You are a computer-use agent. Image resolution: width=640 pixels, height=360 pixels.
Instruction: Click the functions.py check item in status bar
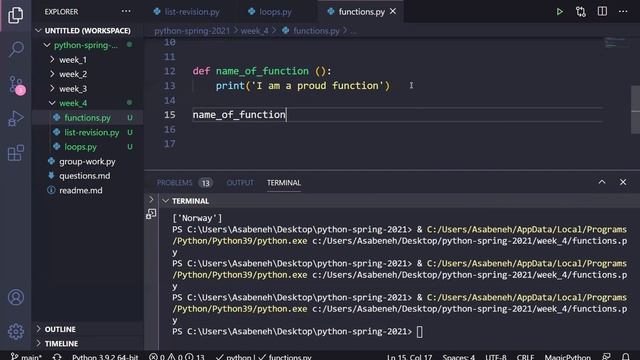285,357
